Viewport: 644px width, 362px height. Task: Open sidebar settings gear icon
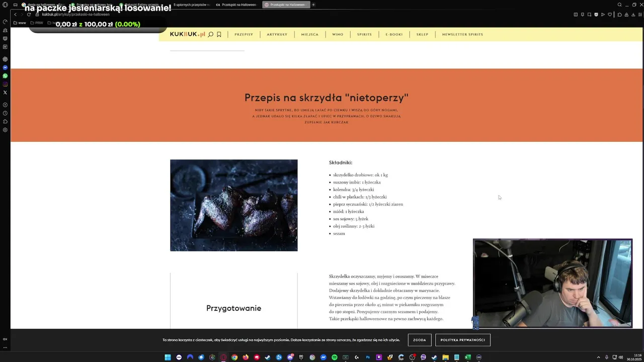(x=5, y=130)
